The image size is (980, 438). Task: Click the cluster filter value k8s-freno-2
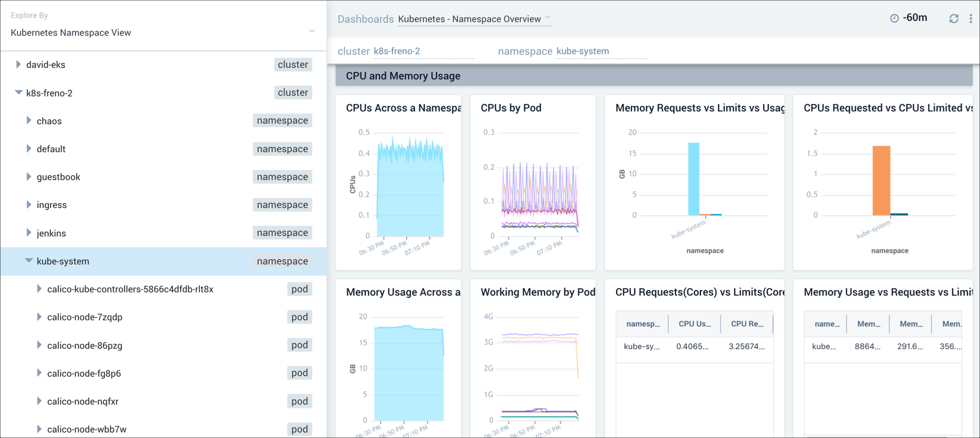pyautogui.click(x=397, y=51)
